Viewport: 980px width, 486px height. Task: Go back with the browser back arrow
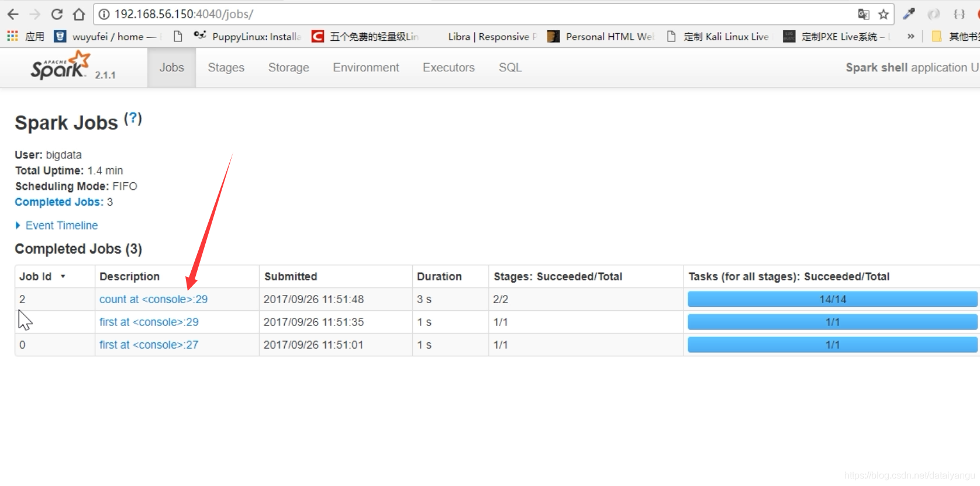pyautogui.click(x=13, y=14)
